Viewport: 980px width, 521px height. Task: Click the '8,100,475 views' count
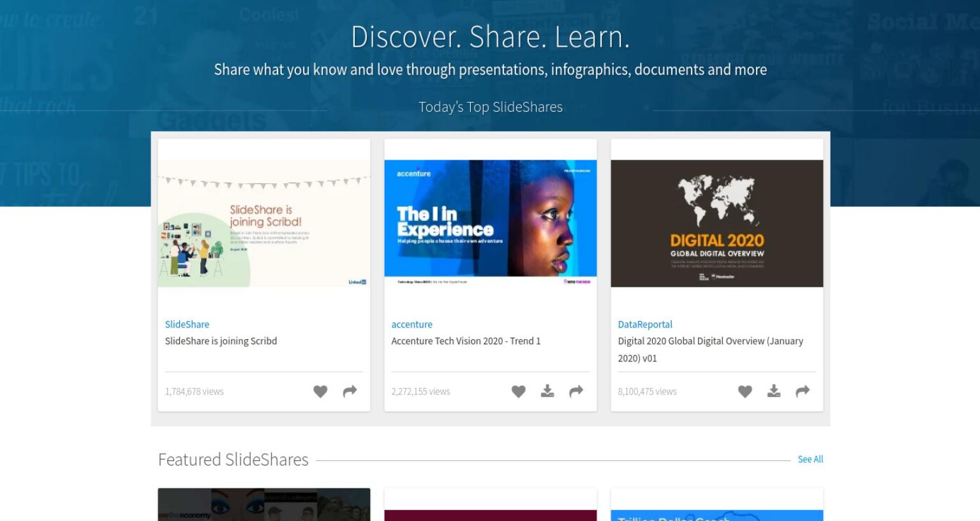[647, 391]
